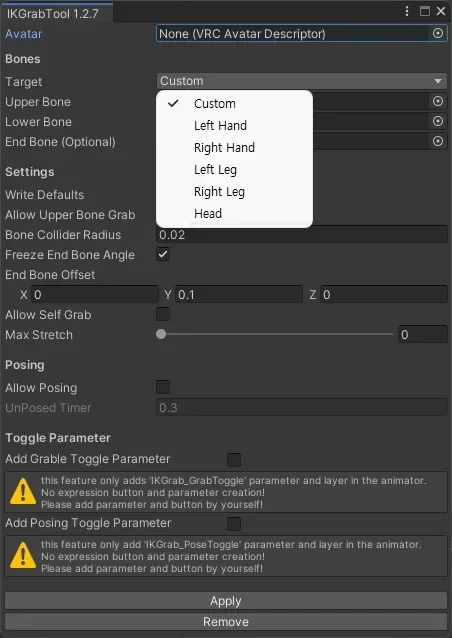
Task: Open the window options kebab menu
Action: [407, 11]
